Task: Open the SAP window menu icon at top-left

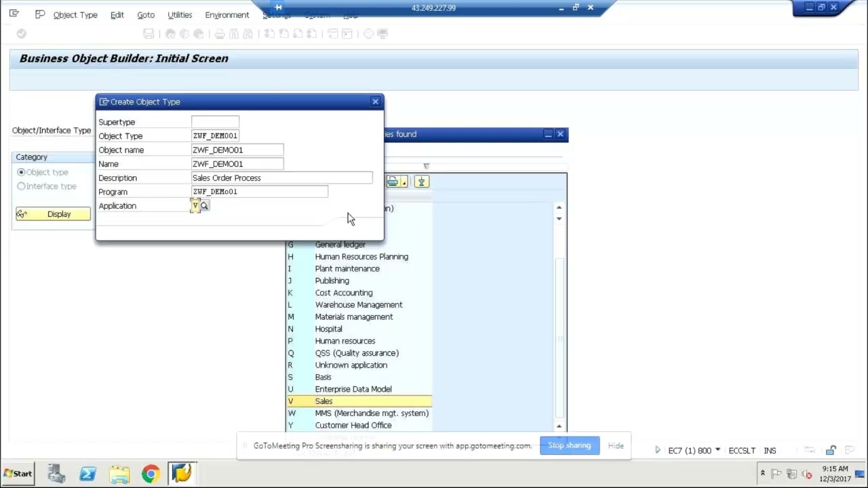Action: (x=14, y=14)
